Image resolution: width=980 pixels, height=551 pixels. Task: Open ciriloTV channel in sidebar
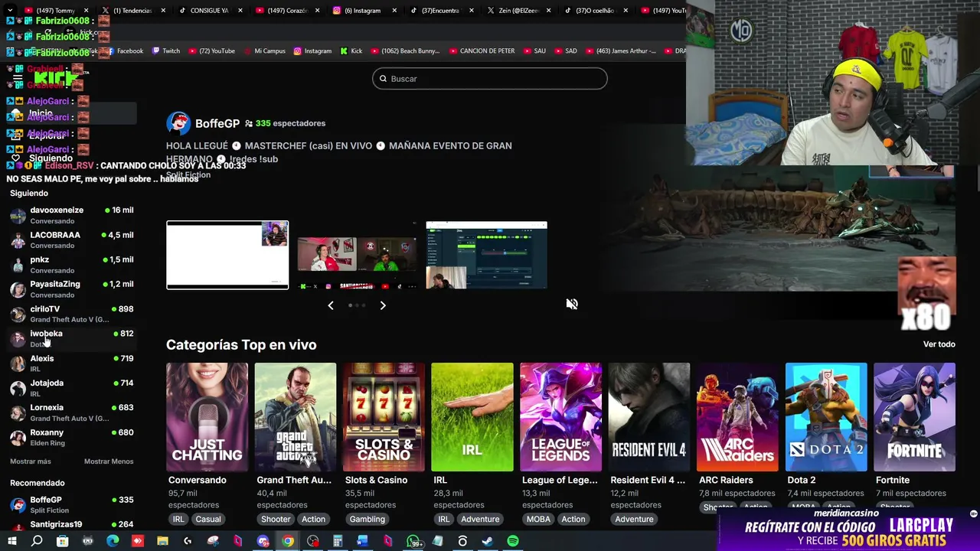point(71,314)
